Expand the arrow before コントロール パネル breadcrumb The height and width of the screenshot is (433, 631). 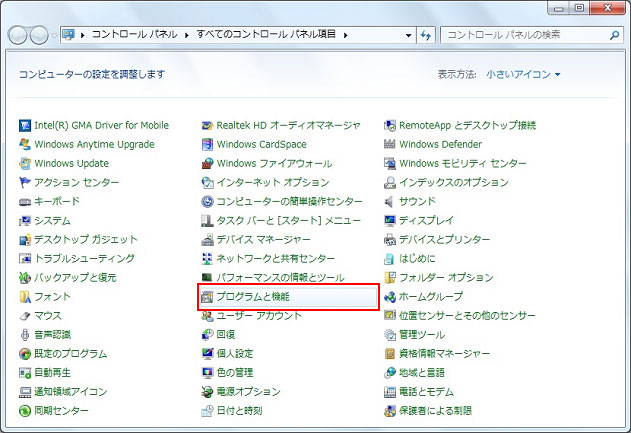(82, 35)
